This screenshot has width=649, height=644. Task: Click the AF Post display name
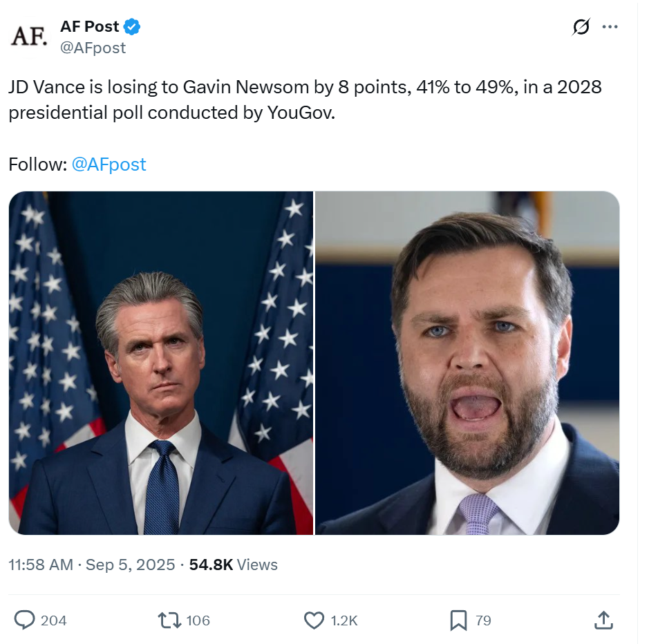(90, 26)
